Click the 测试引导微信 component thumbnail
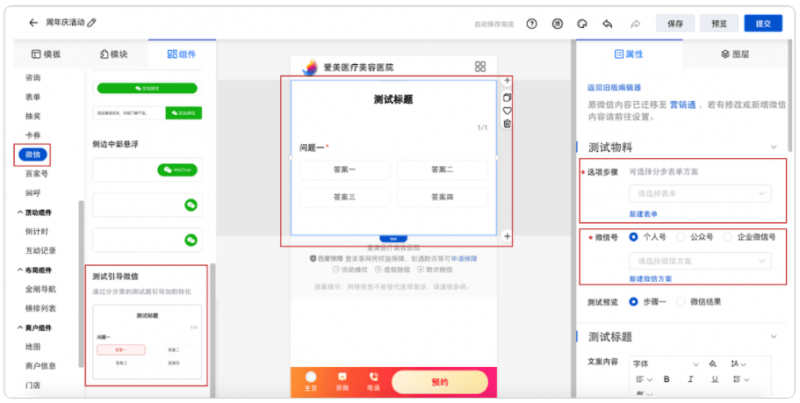Screen dimensions: 800x403 (147, 342)
